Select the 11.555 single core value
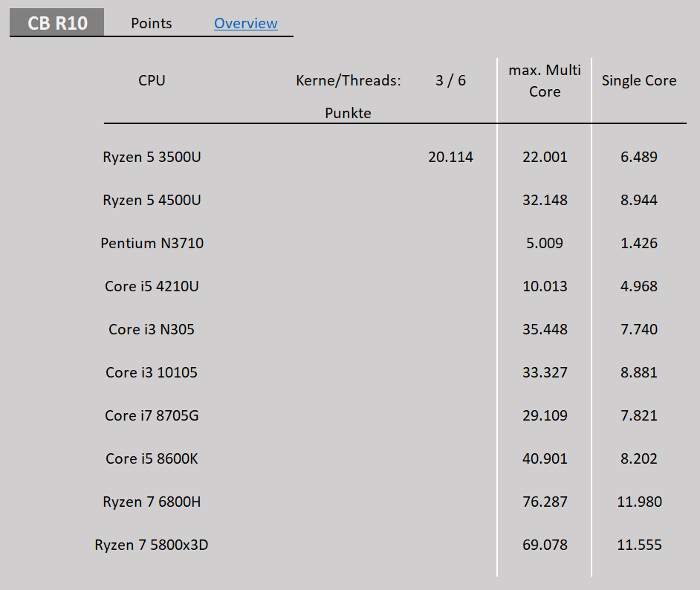Viewport: 700px width, 590px height. pyautogui.click(x=639, y=545)
